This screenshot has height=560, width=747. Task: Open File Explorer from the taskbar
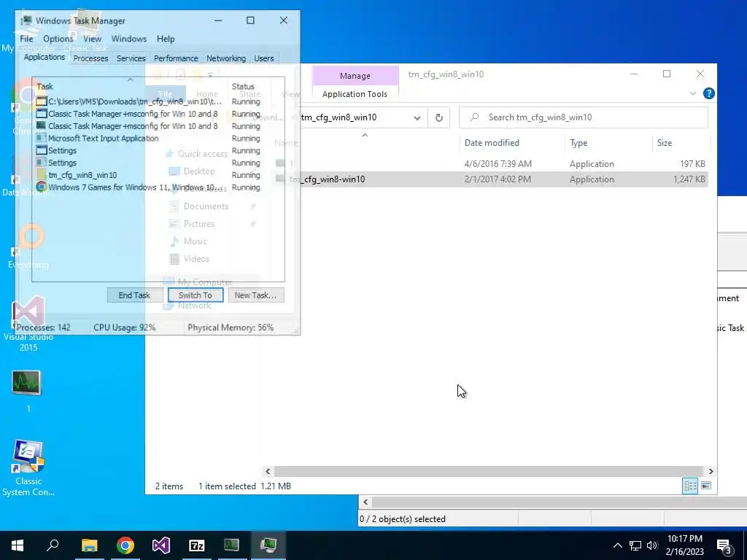click(x=89, y=545)
